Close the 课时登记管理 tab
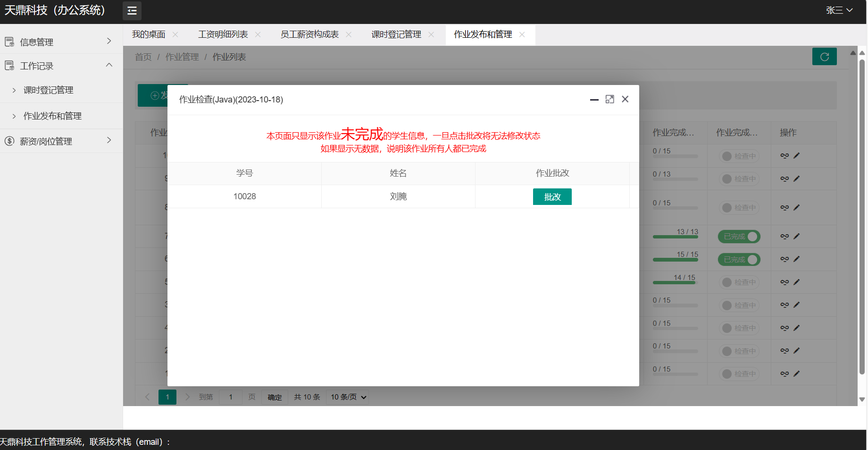This screenshot has height=450, width=868. tap(431, 34)
